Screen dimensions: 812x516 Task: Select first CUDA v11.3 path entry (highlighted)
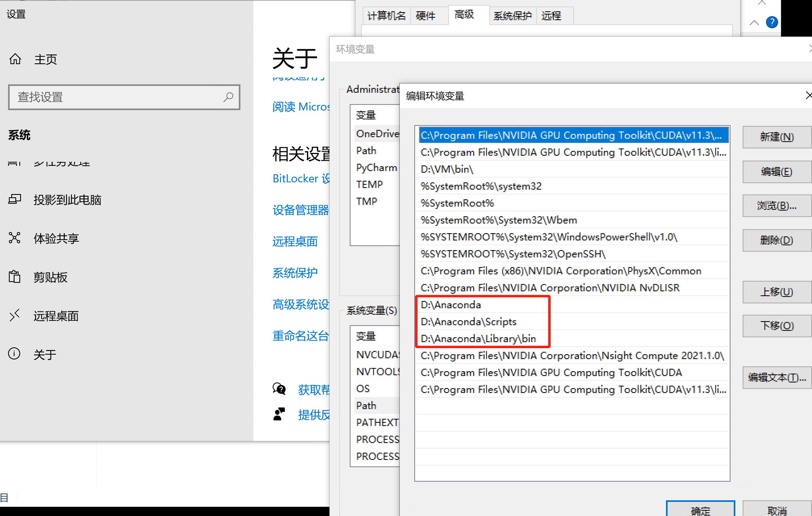point(573,135)
